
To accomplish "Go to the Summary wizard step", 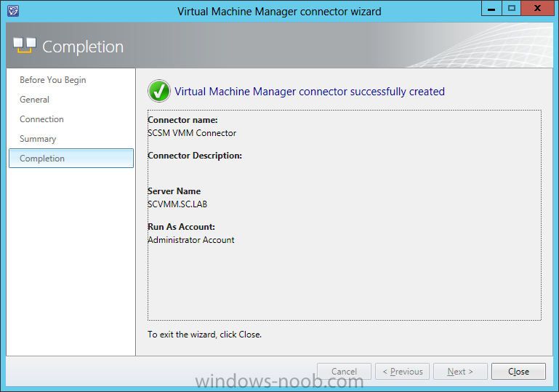I will [x=38, y=139].
